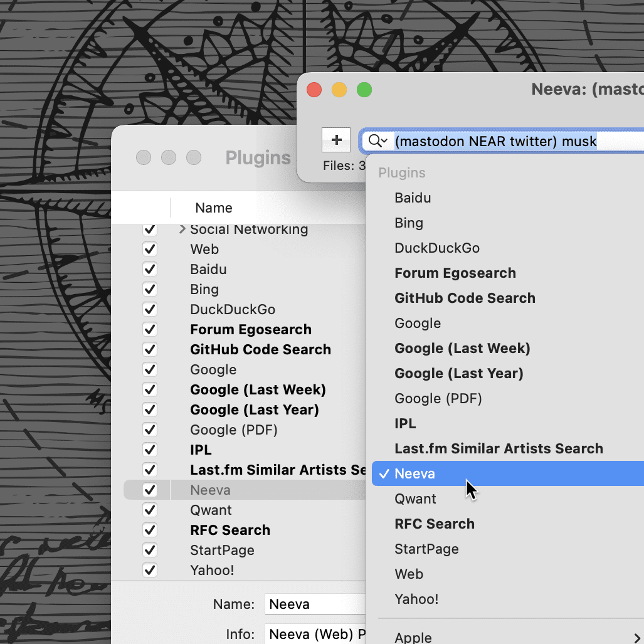Click the plus button beside the search field
The image size is (644, 644).
336,140
